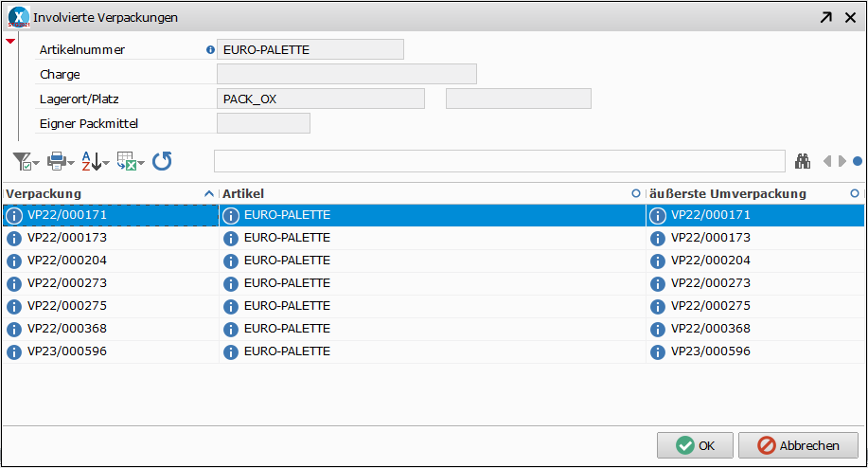Collapse the header section with red triangle

click(10, 41)
